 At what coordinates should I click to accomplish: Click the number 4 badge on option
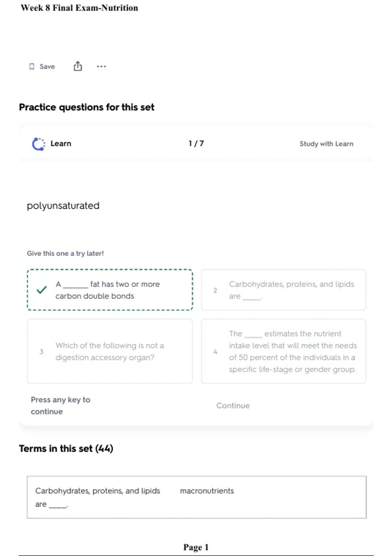(215, 352)
